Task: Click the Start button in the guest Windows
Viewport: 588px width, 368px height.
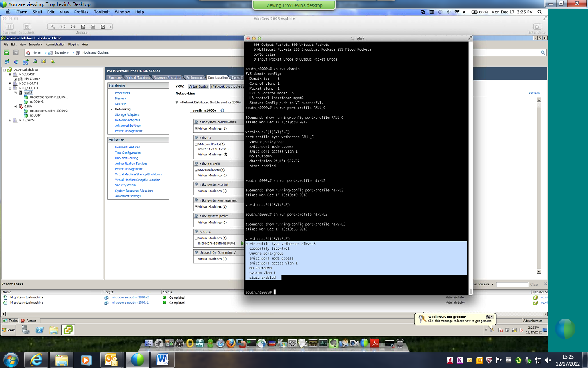Action: click(9, 330)
